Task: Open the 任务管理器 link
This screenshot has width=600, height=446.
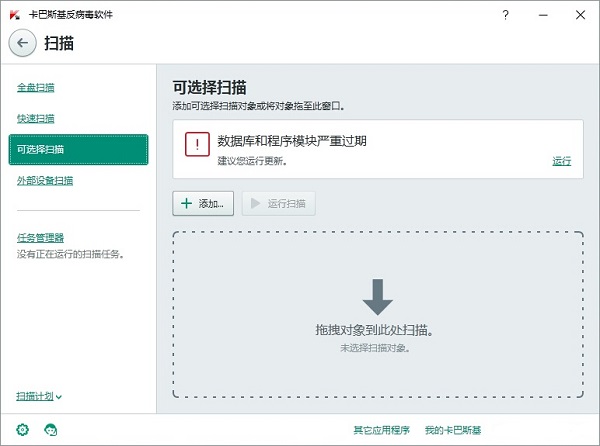Action: (41, 238)
